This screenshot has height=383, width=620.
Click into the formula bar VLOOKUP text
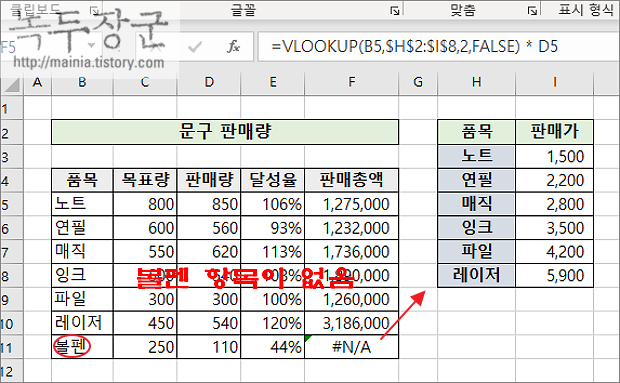coord(414,47)
